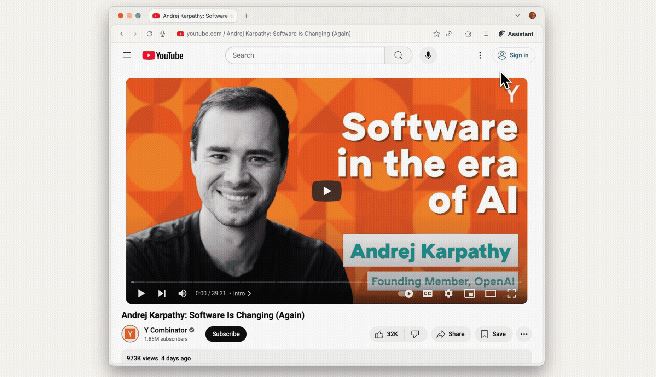The image size is (656, 377).
Task: Turn on closed captions
Action: [x=428, y=293]
